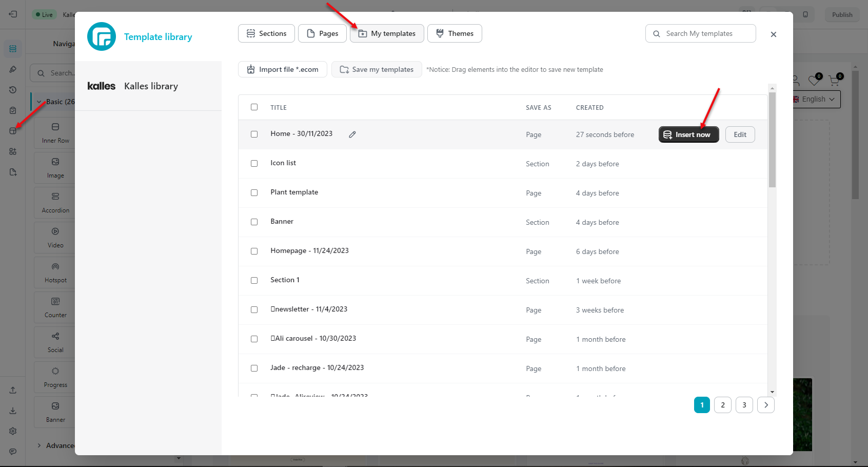Viewport: 868px width, 467px height.
Task: Open the English language dropdown
Action: pos(814,99)
